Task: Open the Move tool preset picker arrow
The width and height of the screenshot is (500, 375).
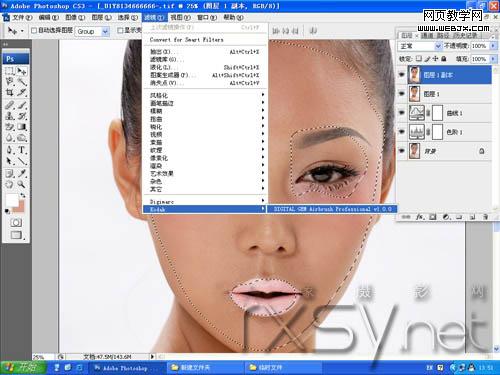Action: pyautogui.click(x=22, y=31)
